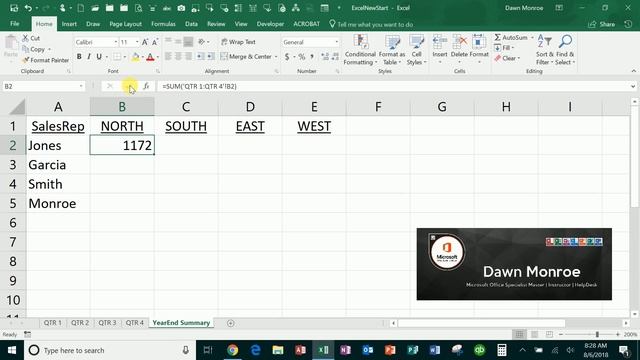This screenshot has height=360, width=640.
Task: Open the font name Calibri dropdown
Action: tap(116, 42)
